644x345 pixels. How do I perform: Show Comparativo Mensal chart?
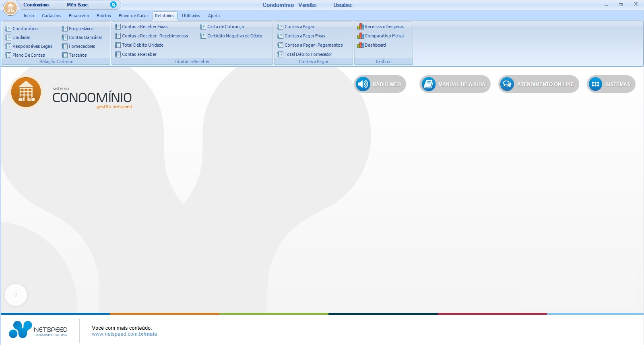pos(381,36)
